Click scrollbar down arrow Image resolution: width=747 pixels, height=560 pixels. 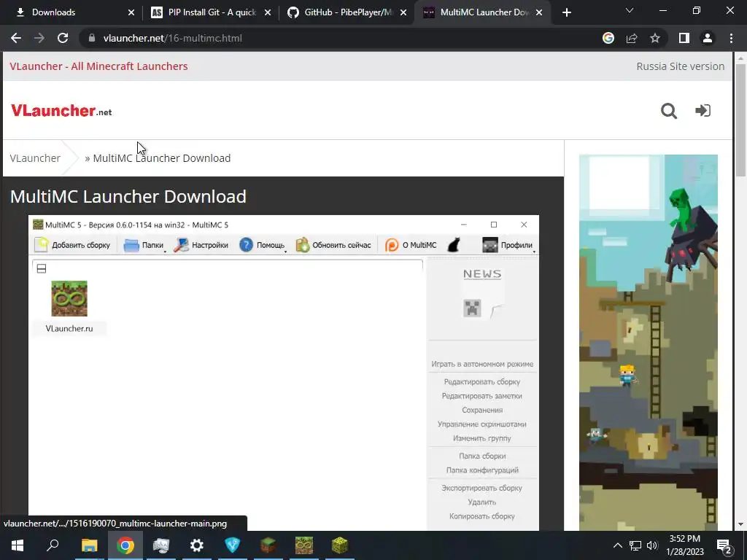(x=740, y=525)
